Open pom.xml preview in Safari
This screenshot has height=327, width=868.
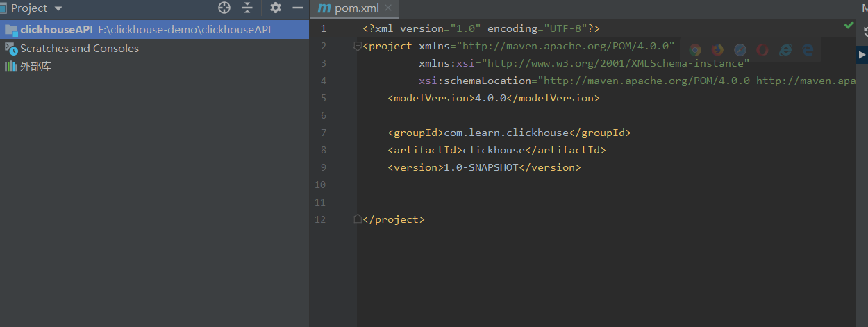pyautogui.click(x=740, y=50)
